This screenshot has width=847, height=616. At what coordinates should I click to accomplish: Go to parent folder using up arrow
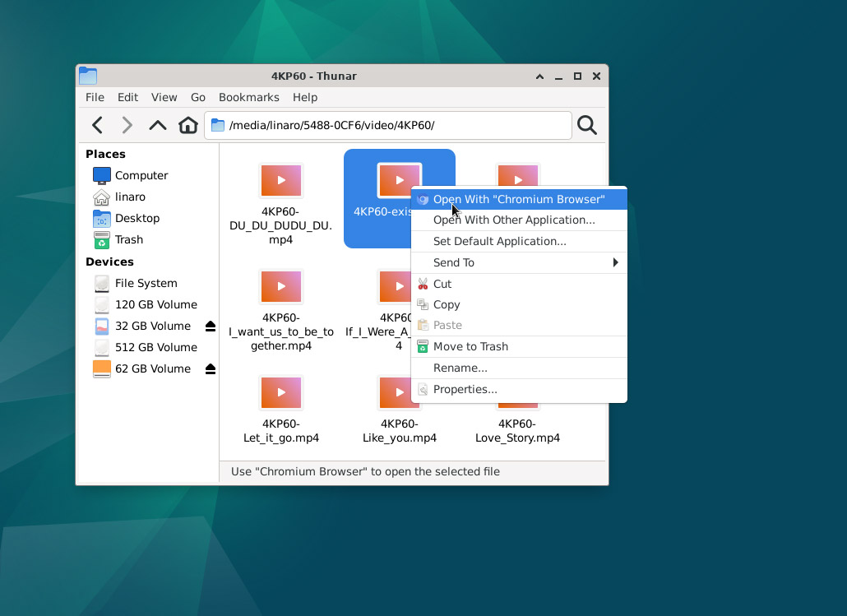pos(157,125)
